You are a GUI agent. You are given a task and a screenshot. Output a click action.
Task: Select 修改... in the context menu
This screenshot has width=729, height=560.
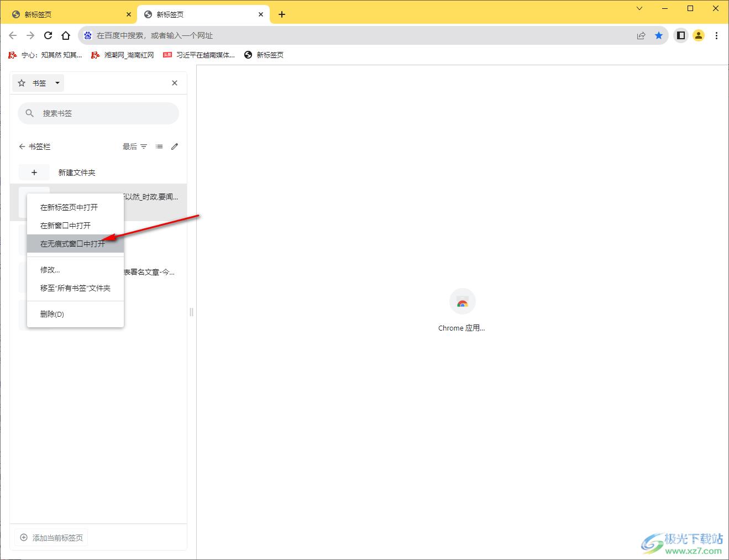click(75, 270)
